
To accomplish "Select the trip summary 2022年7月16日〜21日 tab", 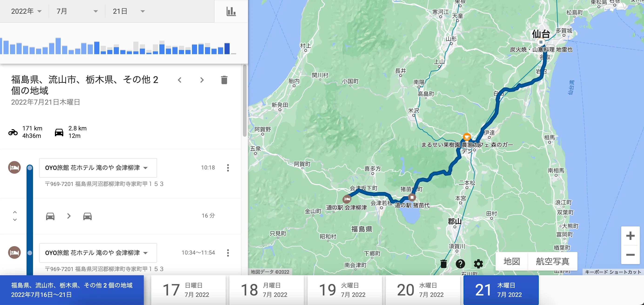I will pyautogui.click(x=72, y=290).
